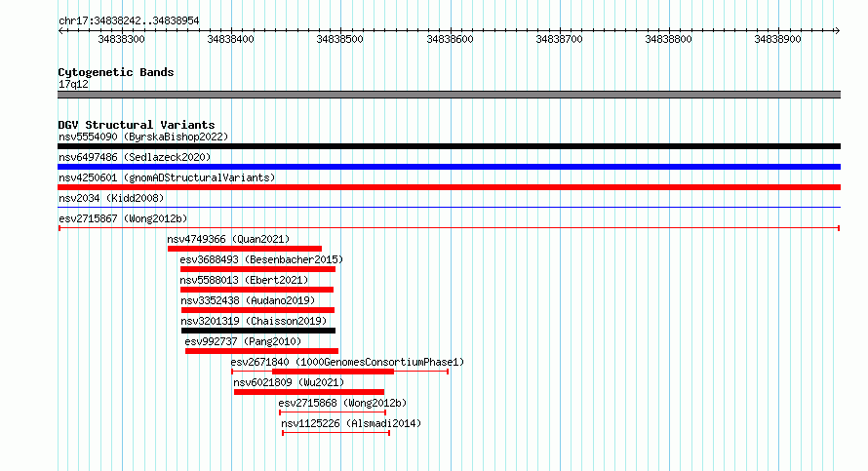Viewport: 868px width, 471px height.
Task: Click the 17q12 band label
Action: (x=73, y=84)
